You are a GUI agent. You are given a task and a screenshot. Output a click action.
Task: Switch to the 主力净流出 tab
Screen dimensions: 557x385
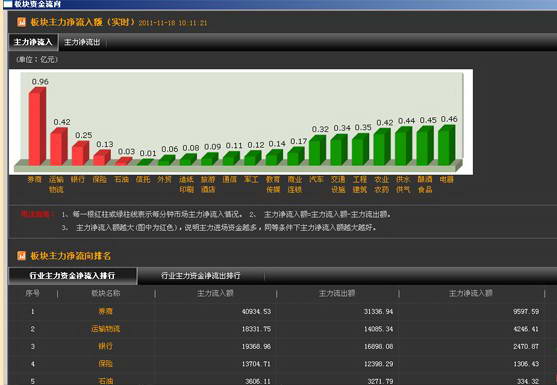click(82, 42)
